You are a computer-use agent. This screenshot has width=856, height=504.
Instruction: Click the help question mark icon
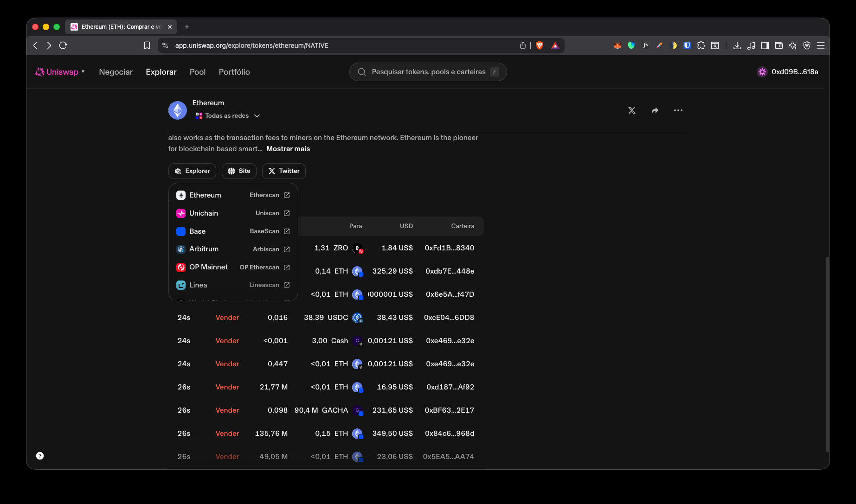pos(40,456)
